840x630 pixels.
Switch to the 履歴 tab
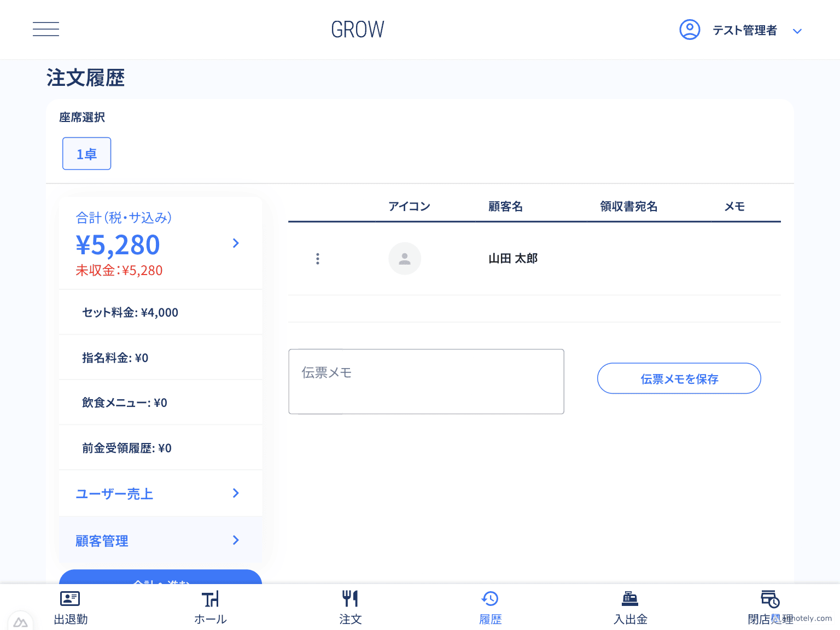click(490, 607)
